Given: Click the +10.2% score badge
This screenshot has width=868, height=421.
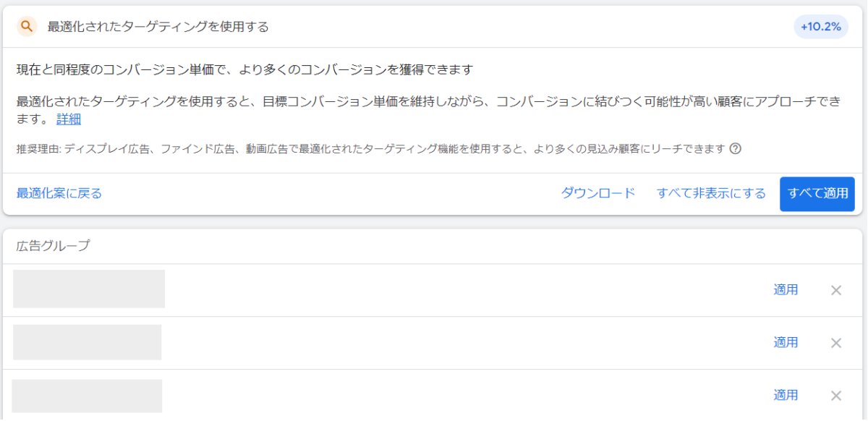Looking at the screenshot, I should coord(821,27).
